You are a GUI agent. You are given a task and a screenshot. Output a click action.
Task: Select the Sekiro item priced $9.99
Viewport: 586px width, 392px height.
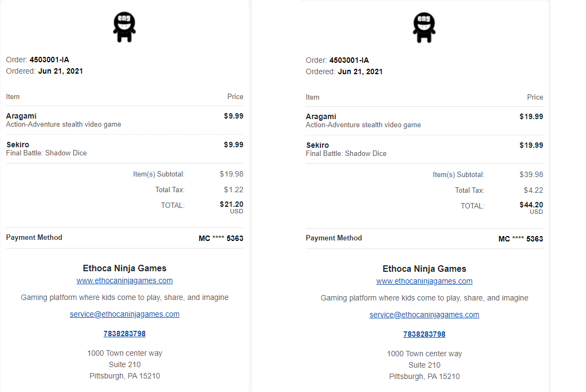[x=18, y=145]
